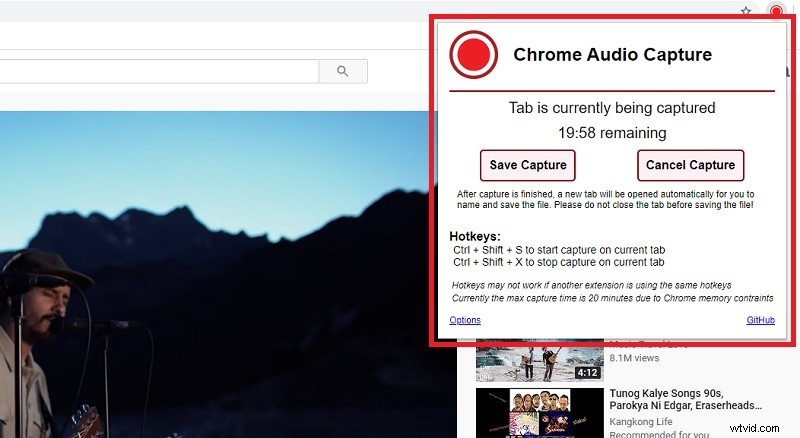Screen dimensions: 800x438
Task: Click the Chrome Audio Capture extension icon in toolbar
Action: point(776,10)
